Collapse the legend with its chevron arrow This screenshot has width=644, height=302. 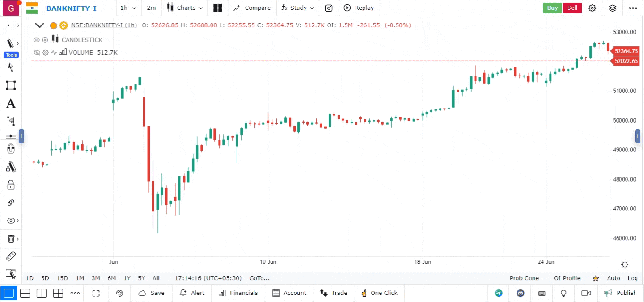coord(40,25)
